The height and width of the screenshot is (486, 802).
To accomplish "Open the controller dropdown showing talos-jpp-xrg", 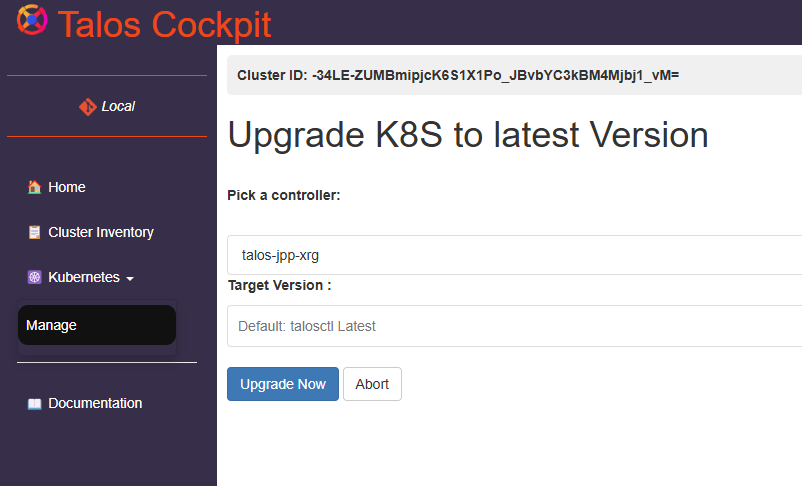I will click(515, 255).
